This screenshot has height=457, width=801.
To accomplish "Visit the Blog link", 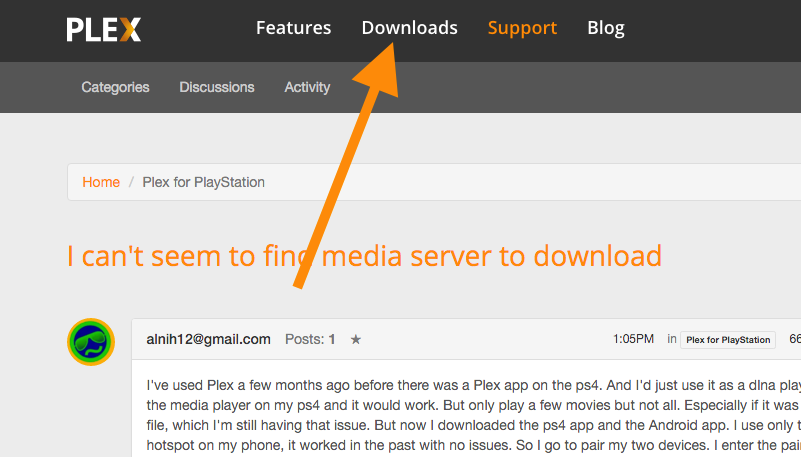I will click(x=605, y=28).
